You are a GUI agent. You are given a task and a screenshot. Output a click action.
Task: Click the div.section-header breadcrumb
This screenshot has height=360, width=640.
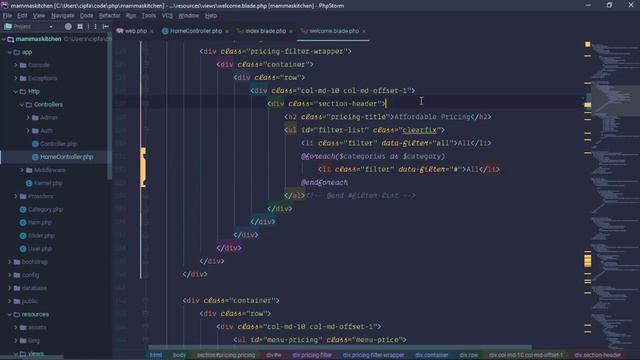(x=598, y=355)
